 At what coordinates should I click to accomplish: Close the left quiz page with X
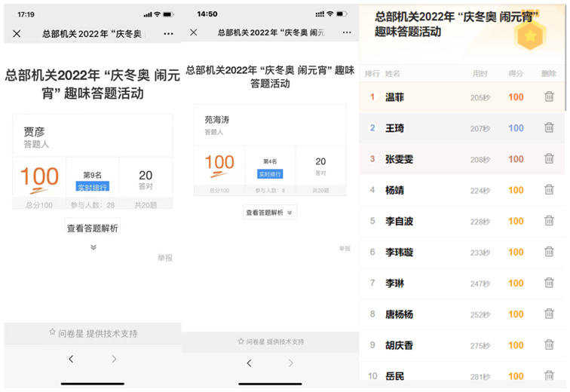[17, 34]
